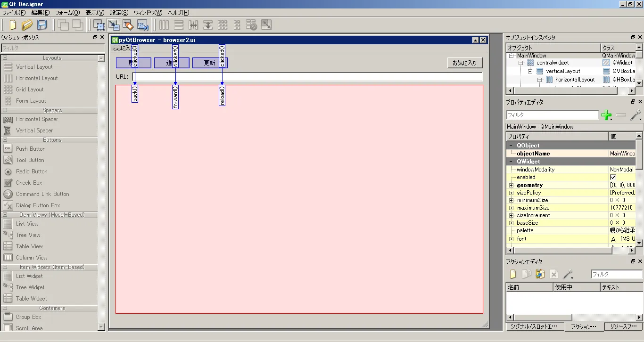Open the フォーム(O) menu
Image resolution: width=644 pixels, height=342 pixels.
coord(67,13)
